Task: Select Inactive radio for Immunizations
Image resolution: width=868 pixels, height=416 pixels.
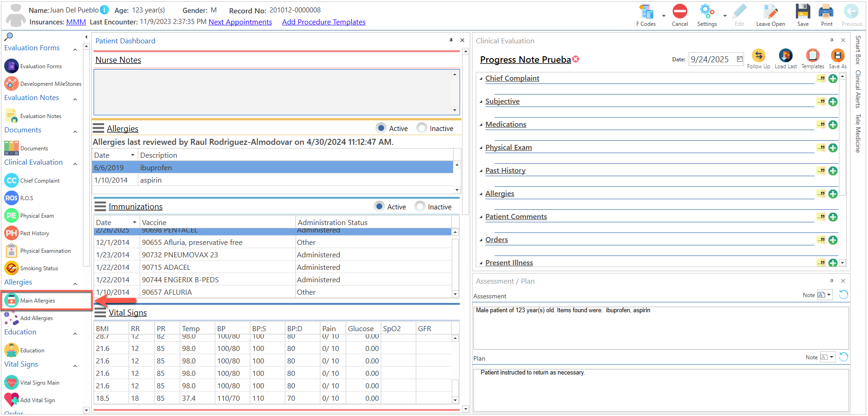Action: tap(419, 206)
